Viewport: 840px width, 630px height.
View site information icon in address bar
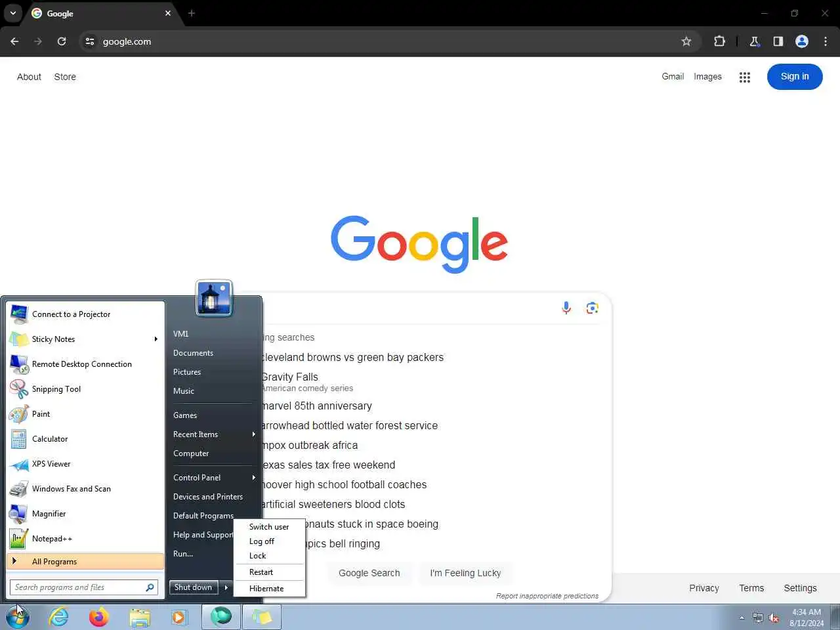tap(90, 41)
